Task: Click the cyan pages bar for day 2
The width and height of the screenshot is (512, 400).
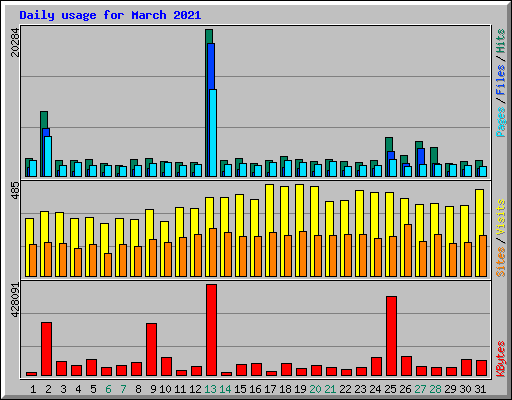Action: click(x=48, y=156)
